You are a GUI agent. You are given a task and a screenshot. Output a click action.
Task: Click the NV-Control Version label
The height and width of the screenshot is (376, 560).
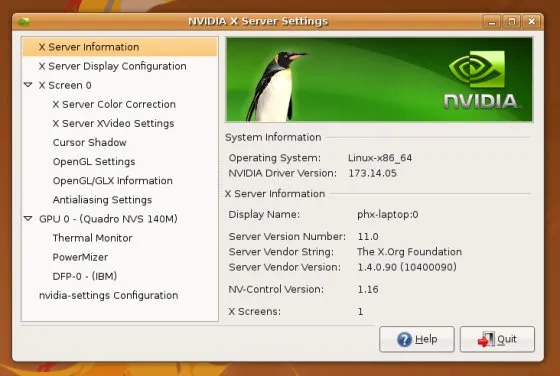[x=276, y=289]
